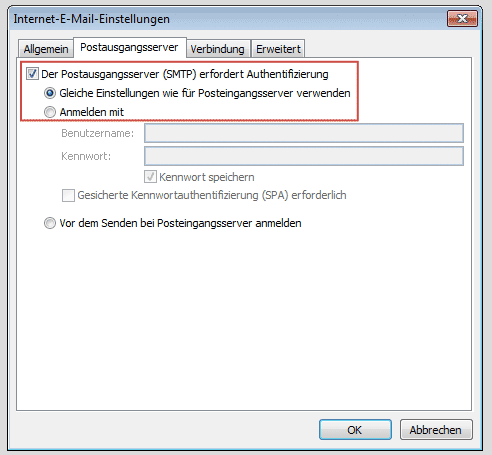This screenshot has width=492, height=455.
Task: Uncheck the SMTP erfordert Authentifizierung checkbox
Action: point(32,74)
